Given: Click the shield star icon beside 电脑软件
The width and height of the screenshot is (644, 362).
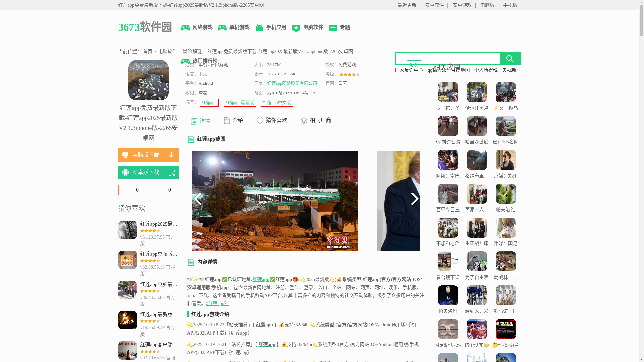Looking at the screenshot, I should tap(296, 28).
